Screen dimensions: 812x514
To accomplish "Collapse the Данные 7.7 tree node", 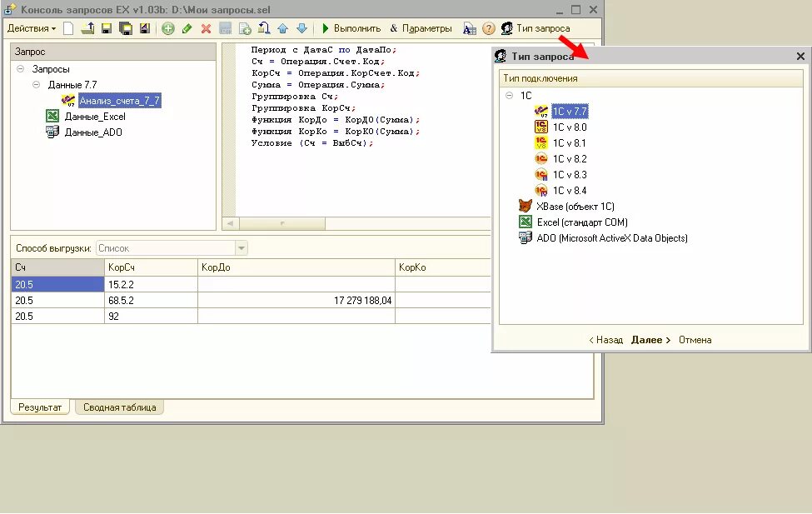I will click(x=37, y=84).
